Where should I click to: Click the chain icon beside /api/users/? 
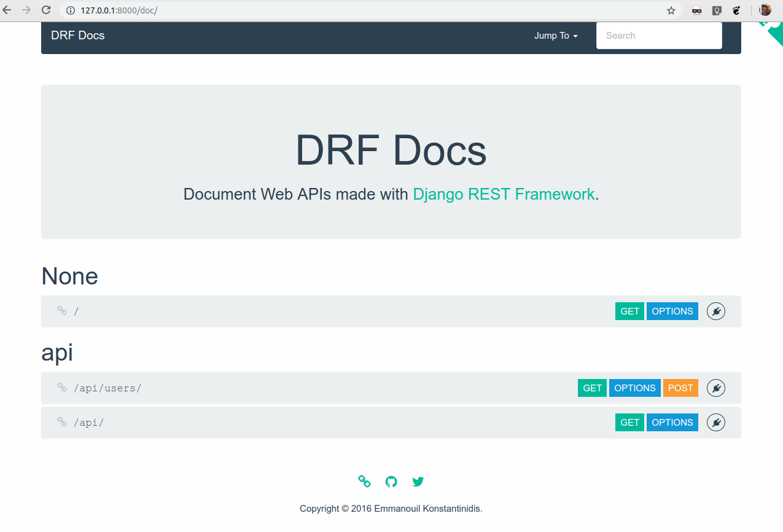tap(62, 388)
